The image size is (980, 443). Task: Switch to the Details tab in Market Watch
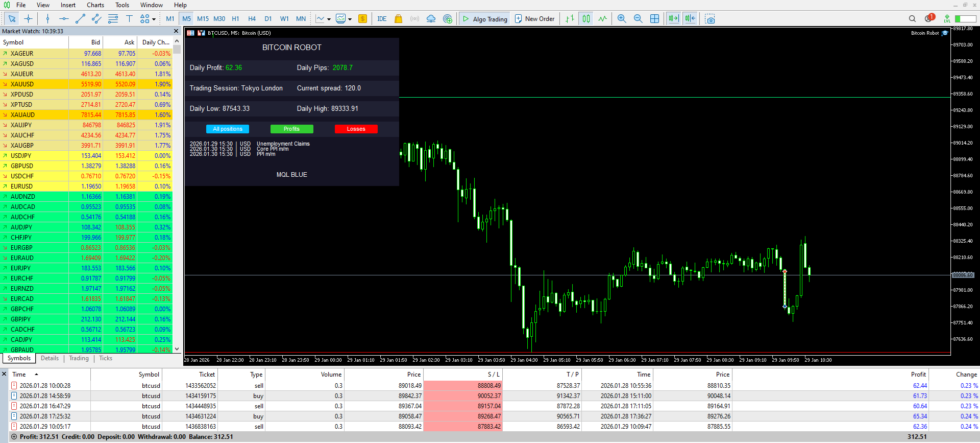(50, 359)
